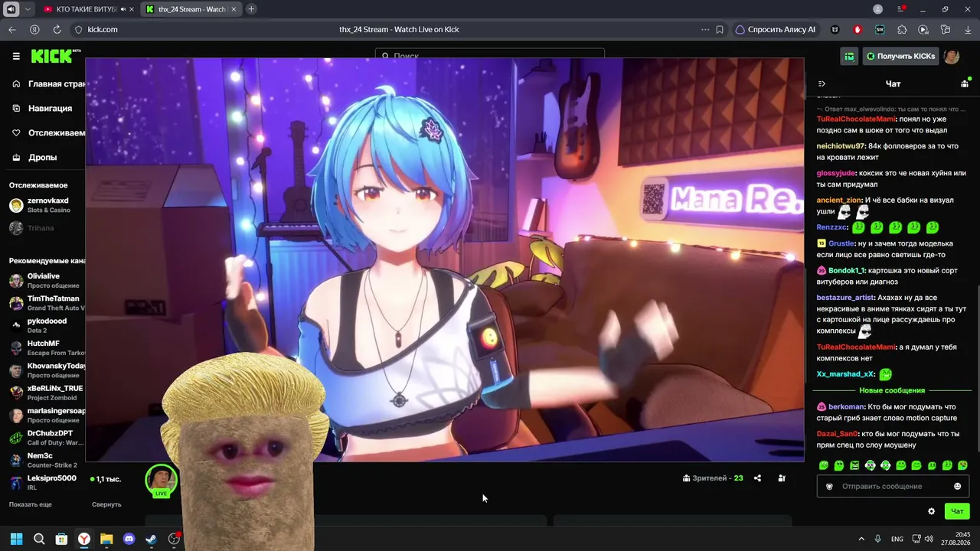The height and width of the screenshot is (551, 980).
Task: Show hidden system tray icons
Action: point(861,540)
